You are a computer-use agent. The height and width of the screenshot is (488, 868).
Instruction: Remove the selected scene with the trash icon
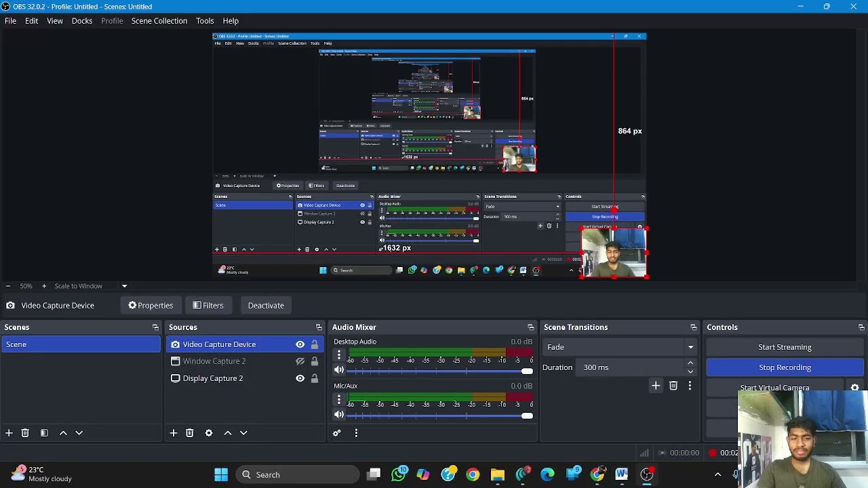(x=25, y=433)
